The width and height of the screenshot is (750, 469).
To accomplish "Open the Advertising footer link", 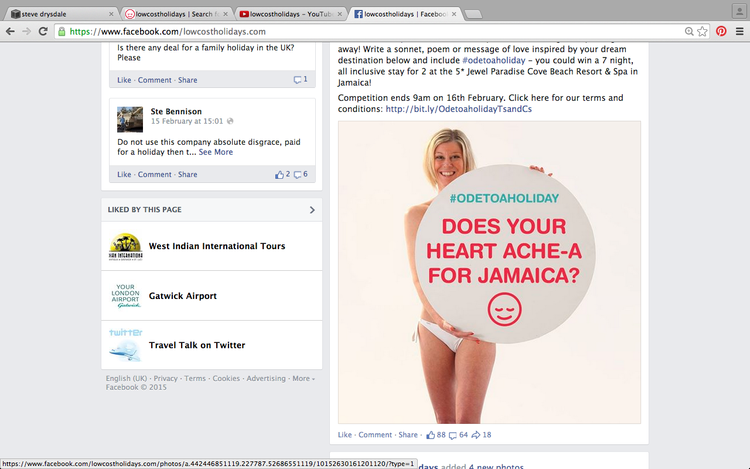I will point(266,379).
